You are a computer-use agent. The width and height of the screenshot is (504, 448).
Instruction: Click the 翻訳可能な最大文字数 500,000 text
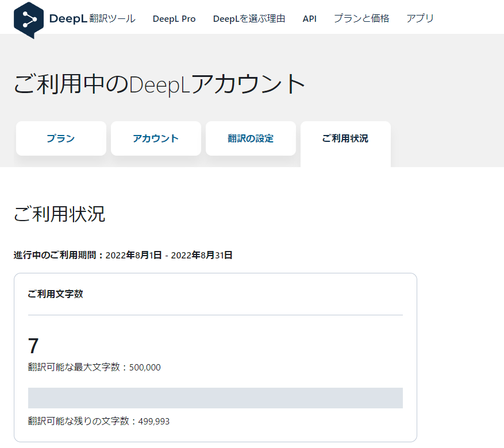94,367
